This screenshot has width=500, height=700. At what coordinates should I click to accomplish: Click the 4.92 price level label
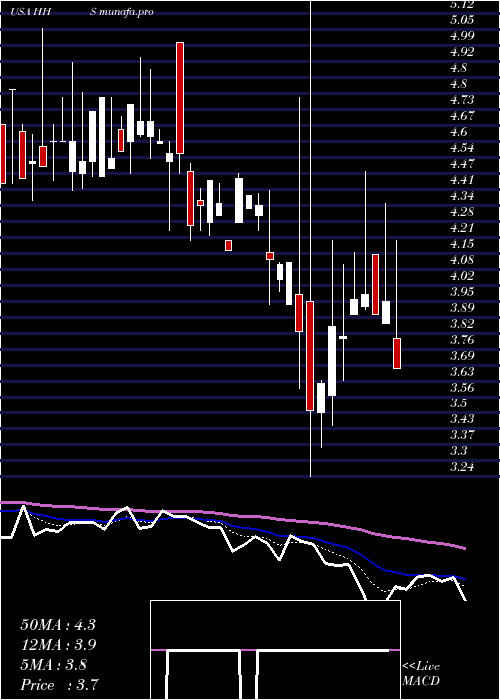[x=462, y=52]
